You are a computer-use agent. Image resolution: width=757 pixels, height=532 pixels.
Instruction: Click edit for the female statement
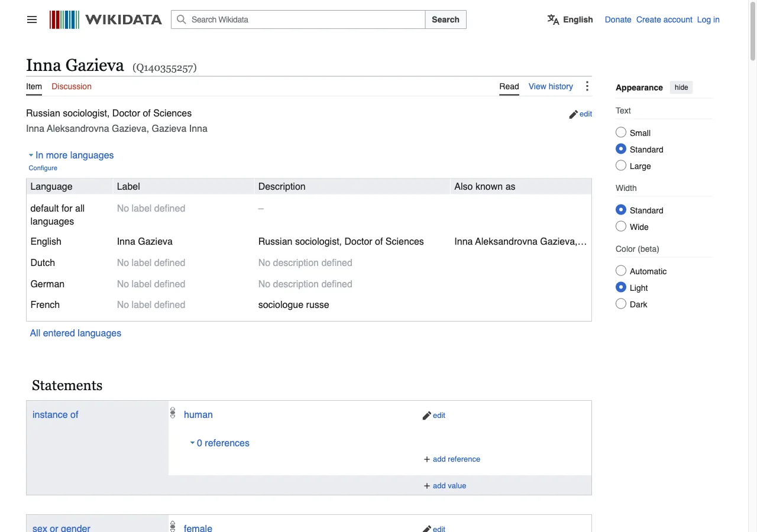coord(434,528)
